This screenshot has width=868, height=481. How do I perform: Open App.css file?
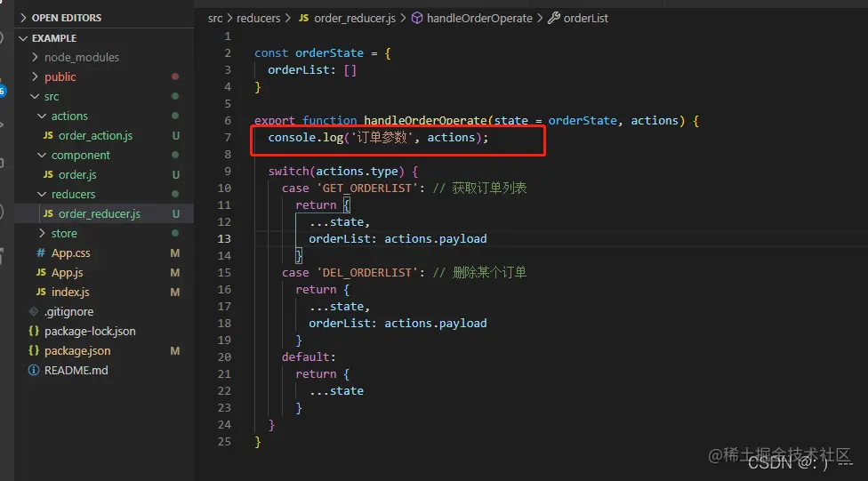click(x=71, y=253)
